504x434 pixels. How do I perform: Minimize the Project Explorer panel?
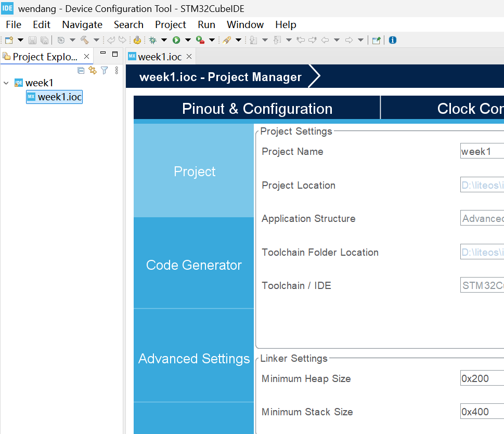click(x=103, y=53)
